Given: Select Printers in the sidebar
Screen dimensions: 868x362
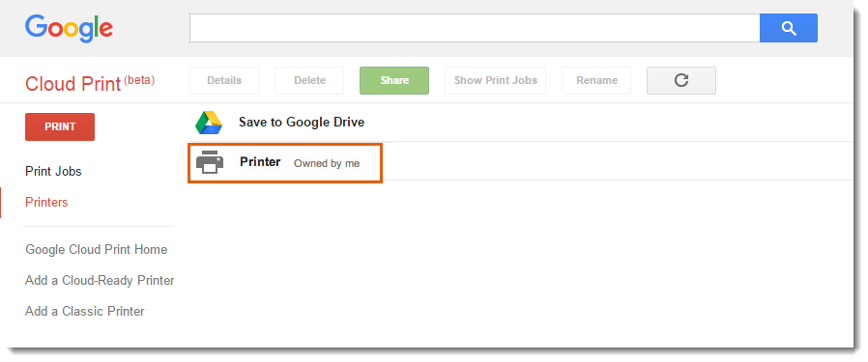Looking at the screenshot, I should point(46,203).
